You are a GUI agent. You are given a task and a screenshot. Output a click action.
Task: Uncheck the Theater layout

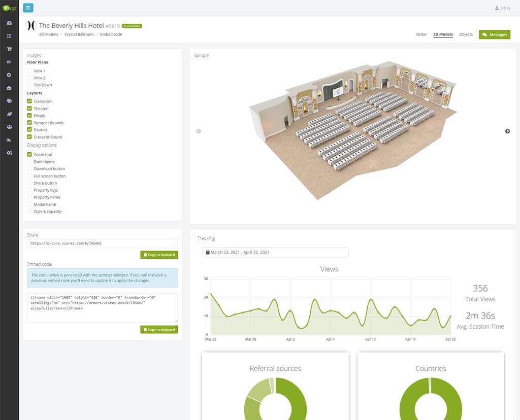(x=29, y=109)
